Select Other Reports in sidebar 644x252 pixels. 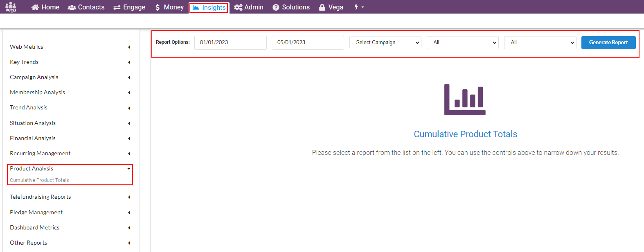[29, 243]
